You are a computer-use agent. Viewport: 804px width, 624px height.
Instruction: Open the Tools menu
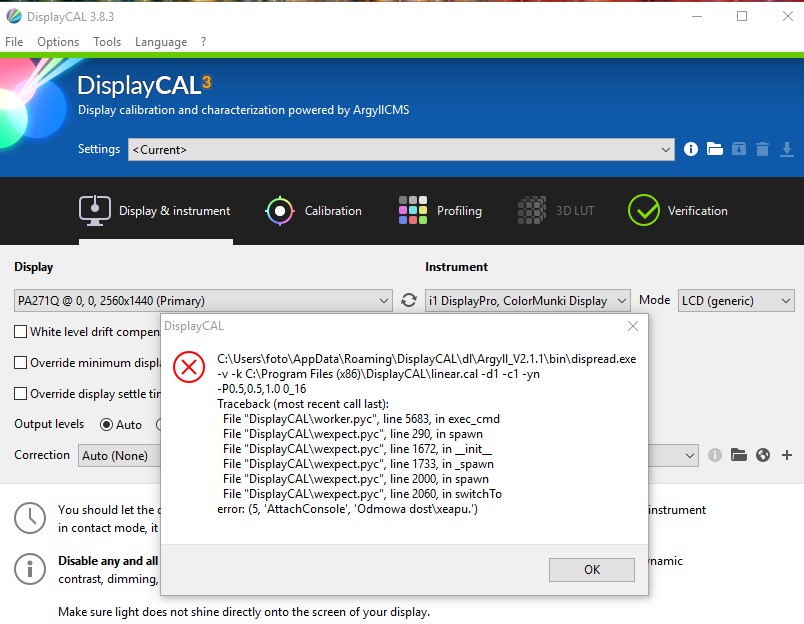point(107,42)
